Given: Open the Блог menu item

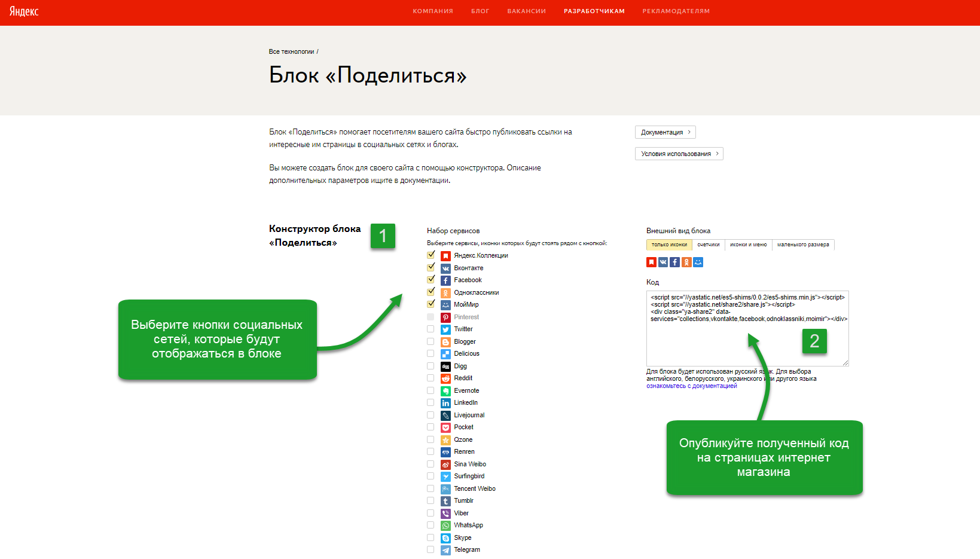Looking at the screenshot, I should [x=480, y=11].
